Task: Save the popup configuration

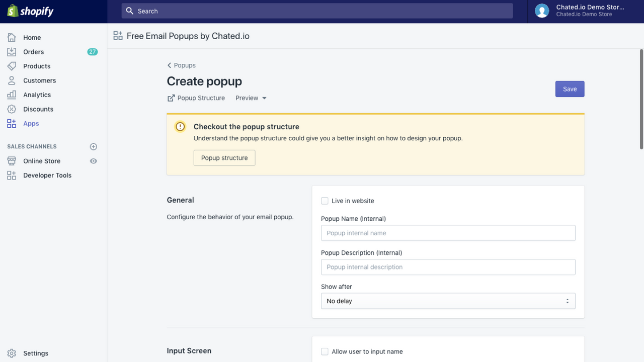Action: (570, 88)
